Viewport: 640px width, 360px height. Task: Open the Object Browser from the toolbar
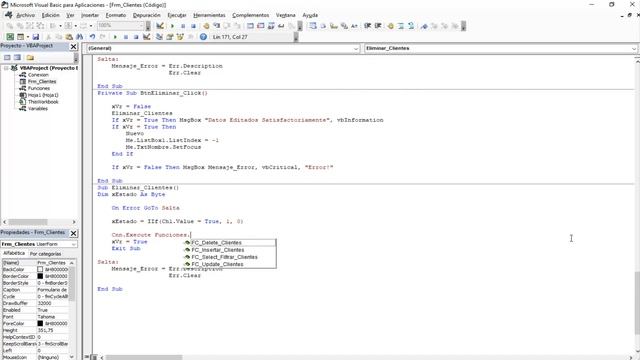click(180, 37)
